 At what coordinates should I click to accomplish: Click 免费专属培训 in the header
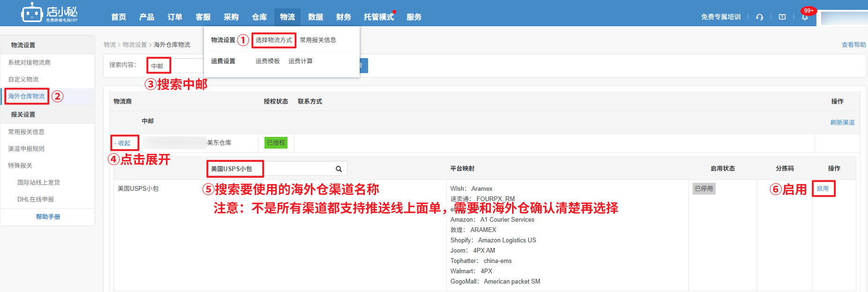[x=721, y=17]
